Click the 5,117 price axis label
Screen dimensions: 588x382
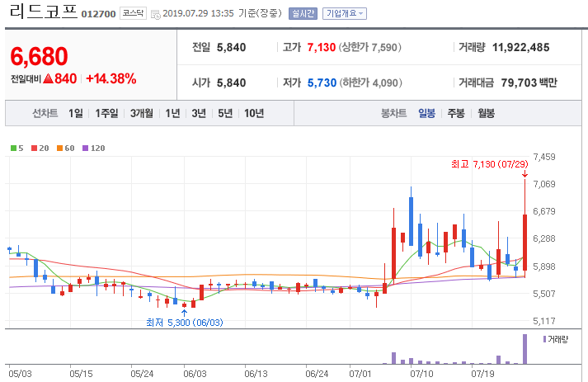click(x=543, y=321)
